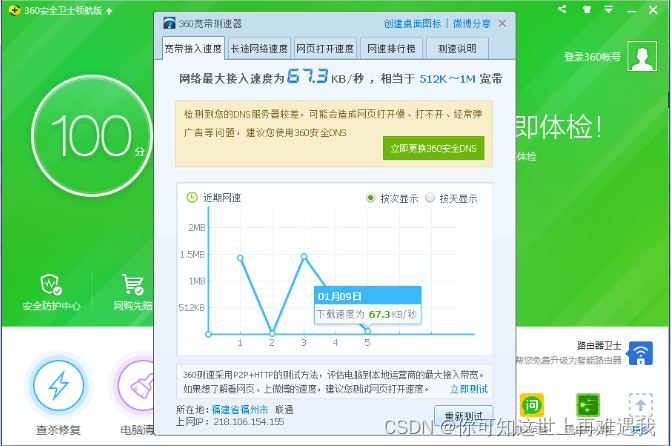Open 网购先赔 shopping cart icon

[x=133, y=284]
